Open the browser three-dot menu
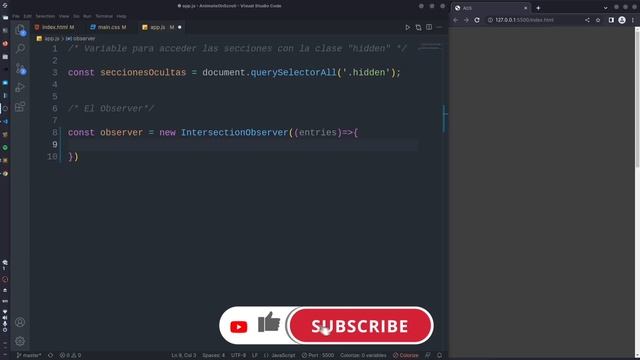 [633, 20]
